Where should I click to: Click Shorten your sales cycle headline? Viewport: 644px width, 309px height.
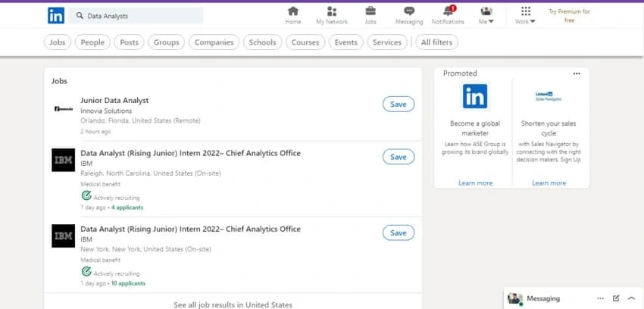point(549,129)
